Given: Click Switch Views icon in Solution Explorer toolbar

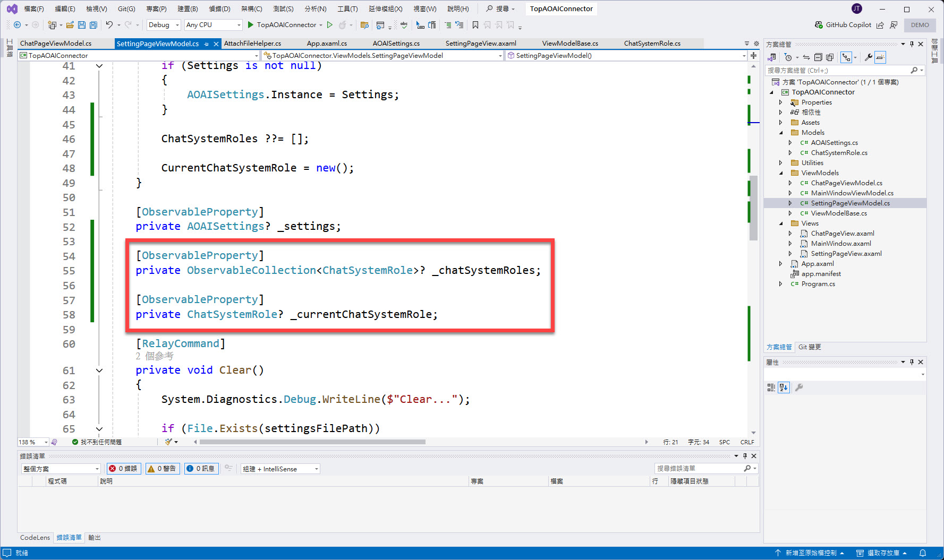Looking at the screenshot, I should [x=772, y=57].
